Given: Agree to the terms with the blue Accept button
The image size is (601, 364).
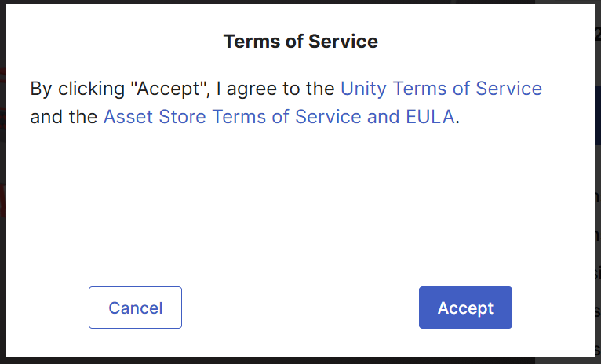Looking at the screenshot, I should point(465,308).
